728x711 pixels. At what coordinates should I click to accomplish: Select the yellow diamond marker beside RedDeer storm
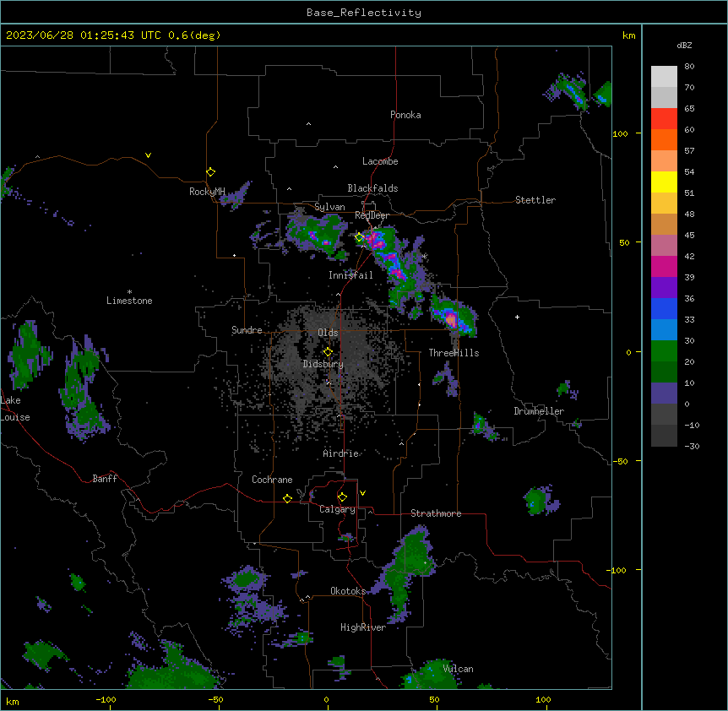click(360, 237)
